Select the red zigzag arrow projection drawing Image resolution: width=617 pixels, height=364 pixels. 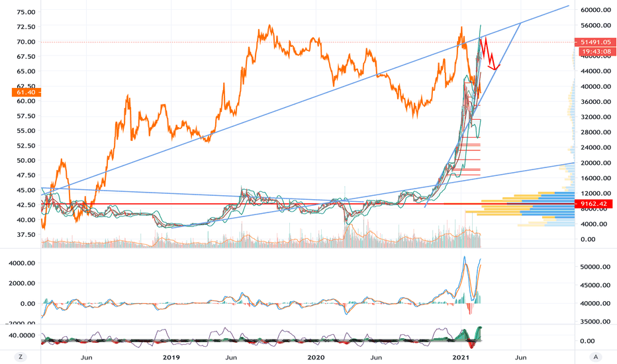point(489,54)
